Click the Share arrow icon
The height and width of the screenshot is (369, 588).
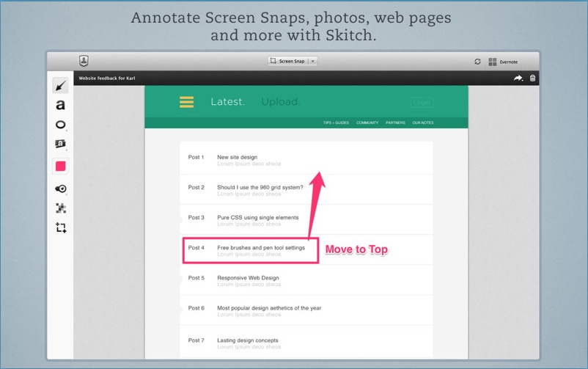518,78
